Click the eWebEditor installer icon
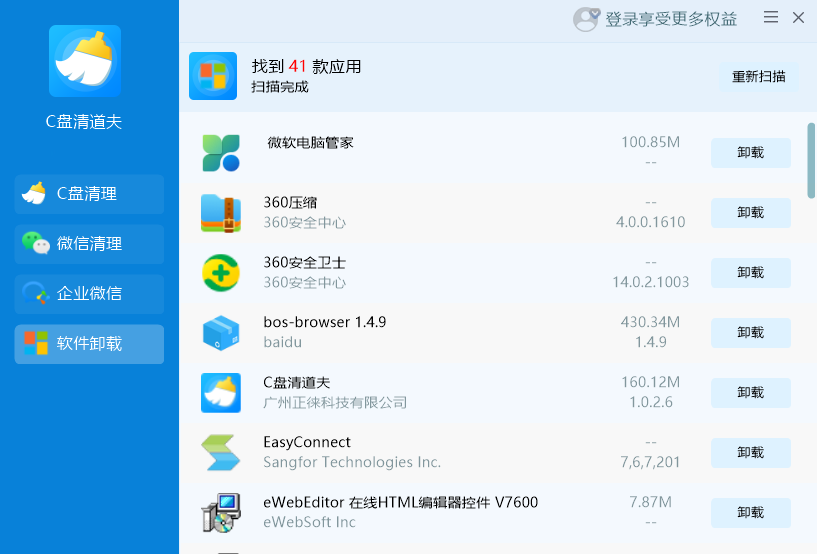This screenshot has height=554, width=817. pos(221,512)
